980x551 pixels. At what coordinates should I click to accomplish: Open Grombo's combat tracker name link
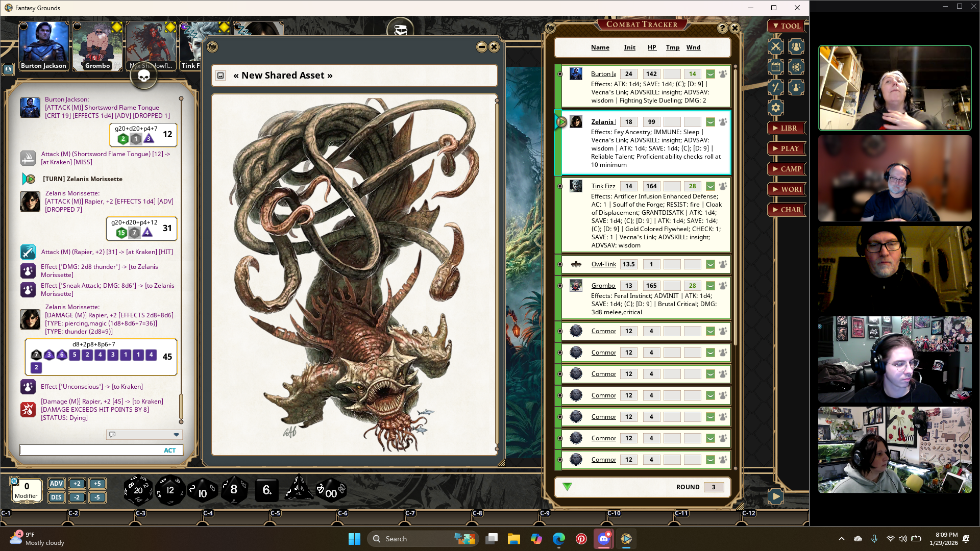click(x=603, y=286)
